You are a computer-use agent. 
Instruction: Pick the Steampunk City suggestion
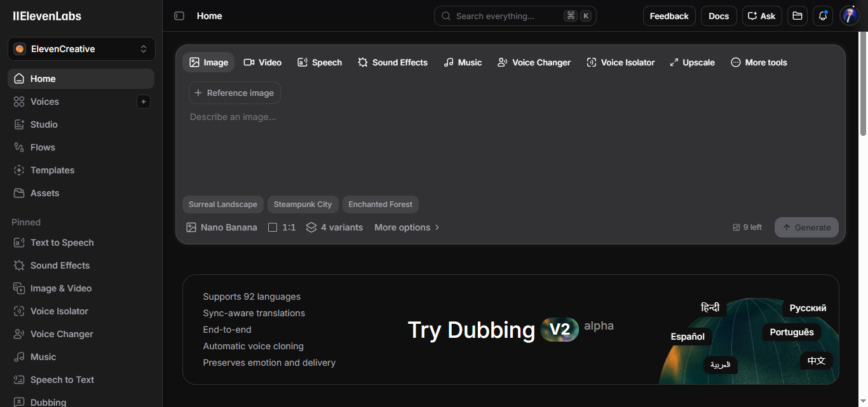(x=303, y=204)
